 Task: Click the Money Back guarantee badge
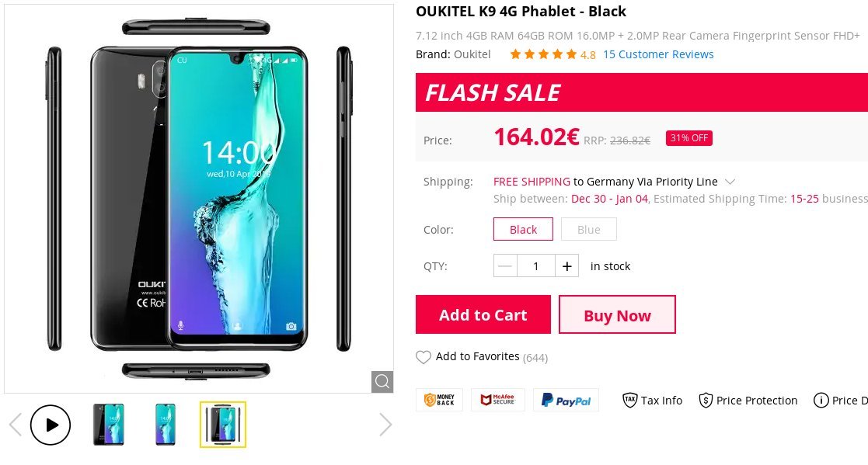[x=440, y=400]
